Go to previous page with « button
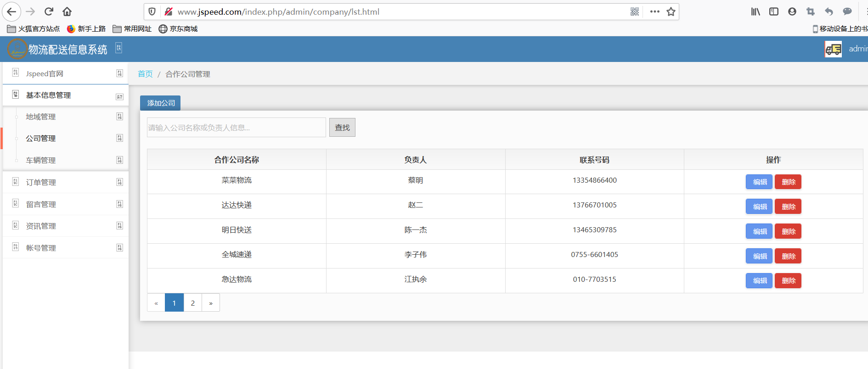 156,303
